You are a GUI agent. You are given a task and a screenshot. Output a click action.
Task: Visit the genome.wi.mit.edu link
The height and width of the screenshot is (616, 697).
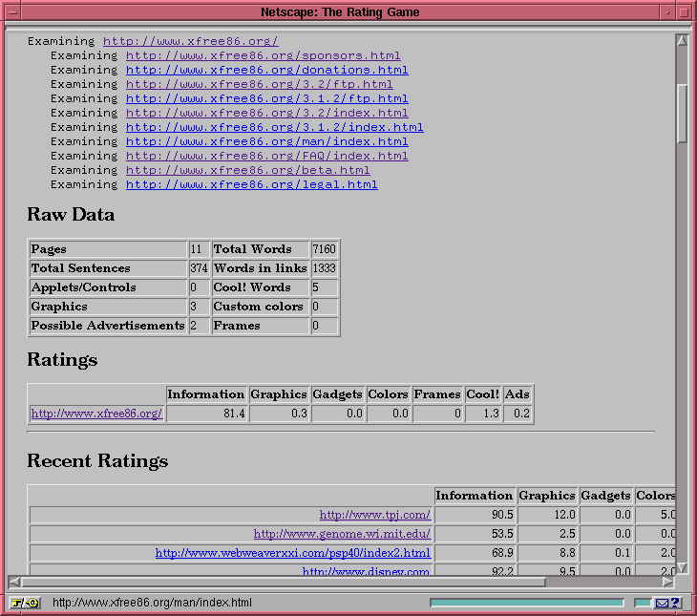click(342, 534)
